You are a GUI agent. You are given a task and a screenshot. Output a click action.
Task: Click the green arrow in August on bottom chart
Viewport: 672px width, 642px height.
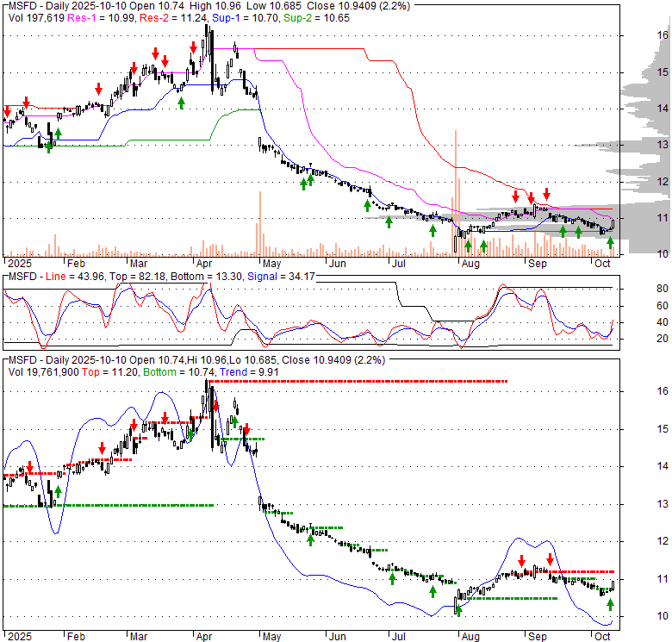(458, 610)
